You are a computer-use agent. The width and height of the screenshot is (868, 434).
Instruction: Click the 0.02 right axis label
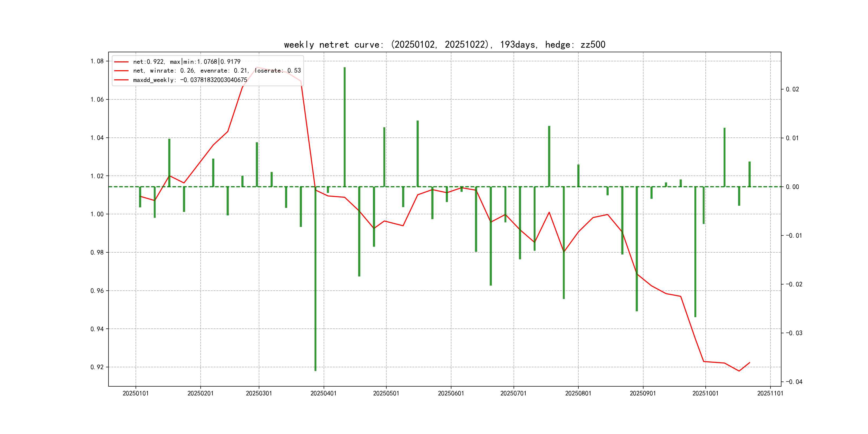point(792,89)
